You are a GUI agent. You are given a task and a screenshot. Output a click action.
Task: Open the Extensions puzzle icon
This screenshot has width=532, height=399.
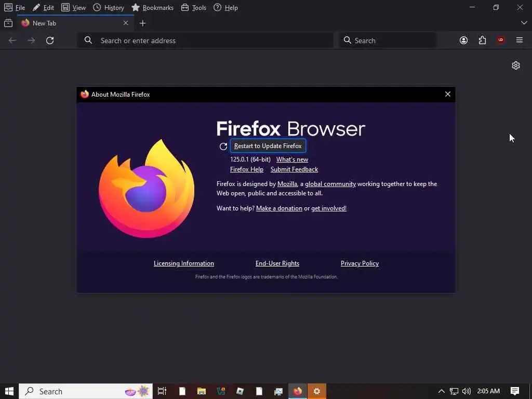point(482,41)
